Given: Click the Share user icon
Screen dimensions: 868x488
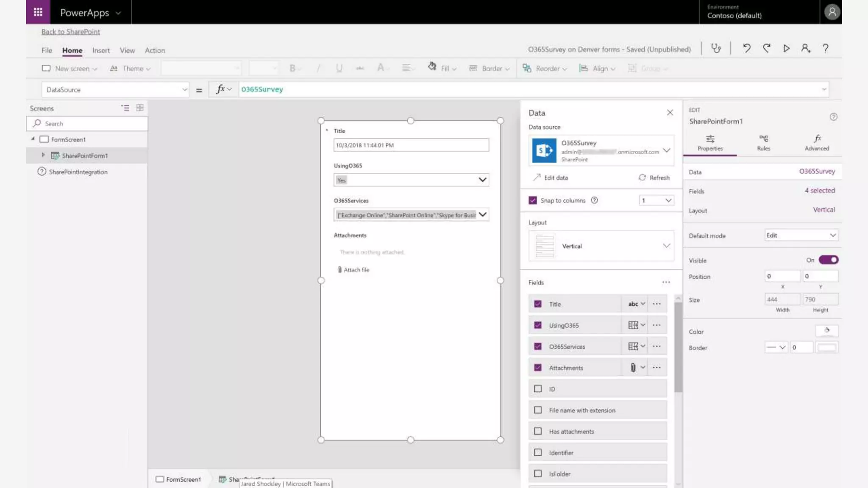Looking at the screenshot, I should click(x=805, y=48).
